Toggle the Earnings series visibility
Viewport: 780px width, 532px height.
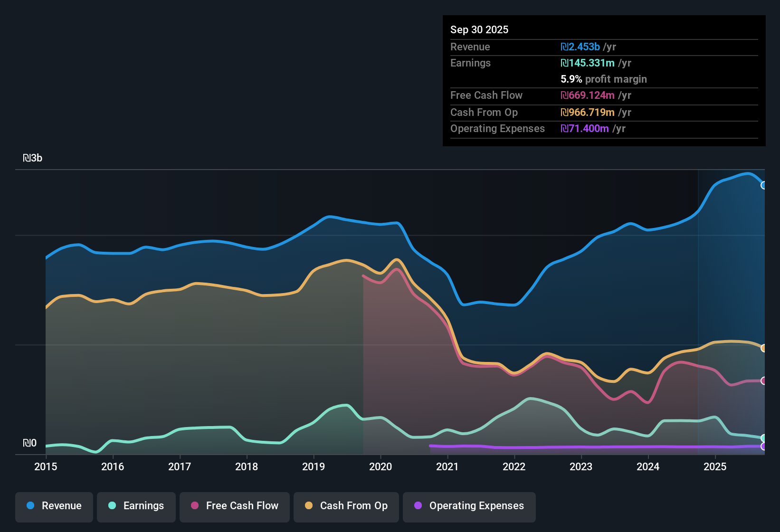coord(136,506)
